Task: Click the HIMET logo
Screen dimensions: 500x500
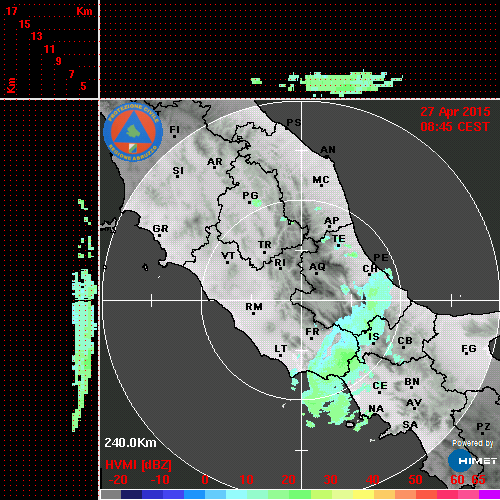Action: click(x=472, y=461)
